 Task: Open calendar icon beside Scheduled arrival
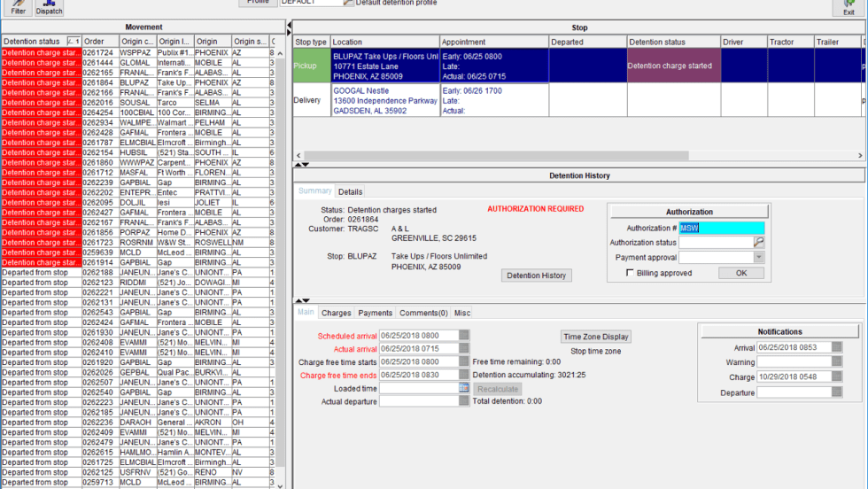464,336
